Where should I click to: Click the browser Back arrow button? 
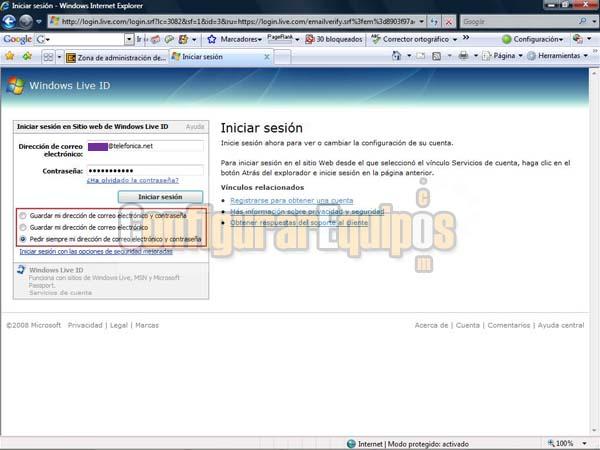9,22
